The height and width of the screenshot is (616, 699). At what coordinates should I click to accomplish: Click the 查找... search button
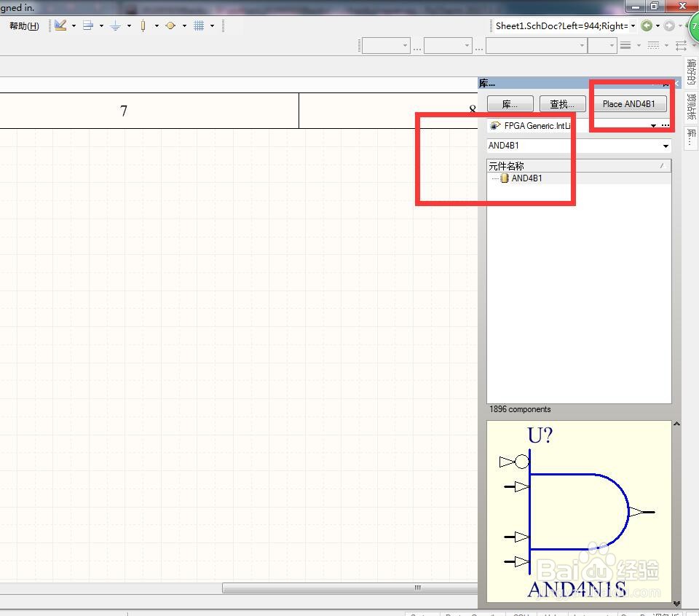click(x=562, y=104)
